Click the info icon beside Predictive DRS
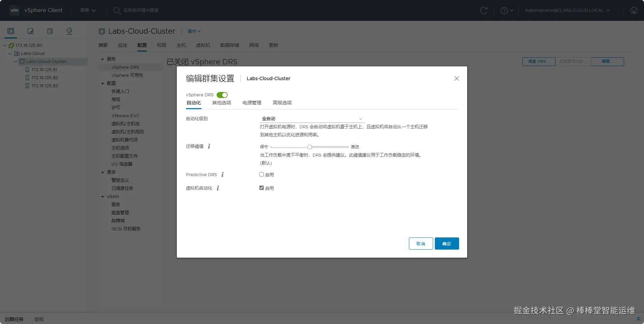Viewport: 644px width, 324px height. tap(223, 174)
